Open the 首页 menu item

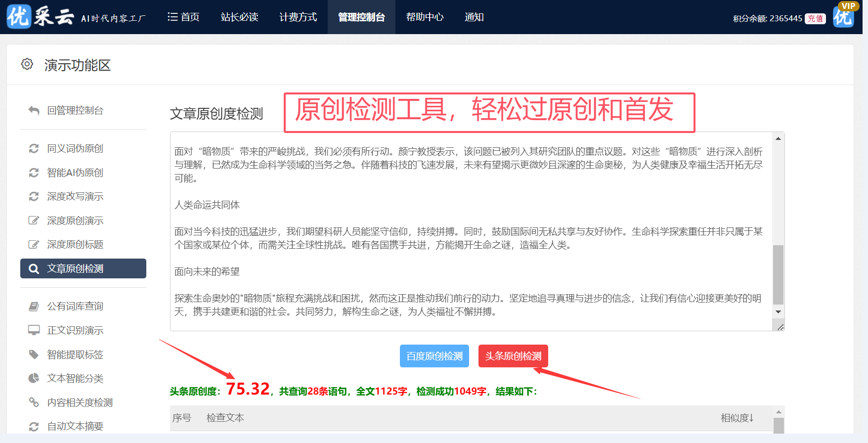pos(183,17)
